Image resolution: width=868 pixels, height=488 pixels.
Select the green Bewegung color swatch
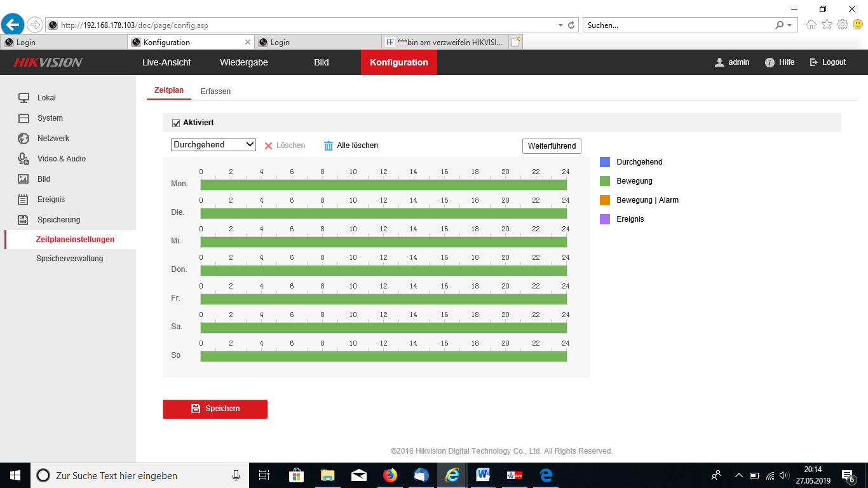coord(605,181)
